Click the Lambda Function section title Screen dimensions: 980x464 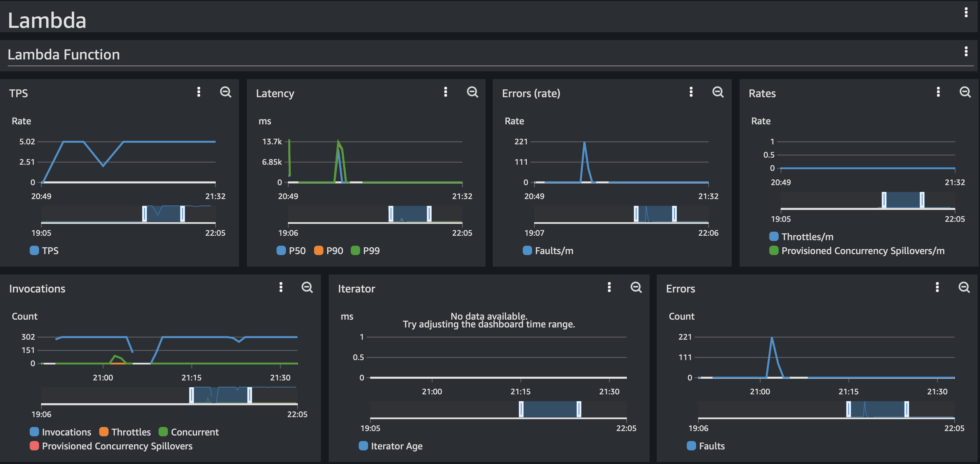point(64,54)
